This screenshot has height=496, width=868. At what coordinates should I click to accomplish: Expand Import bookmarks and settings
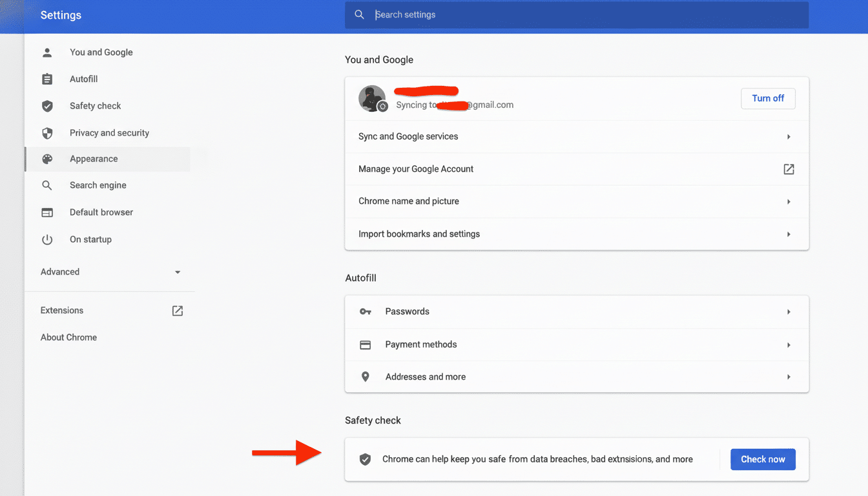click(x=788, y=233)
